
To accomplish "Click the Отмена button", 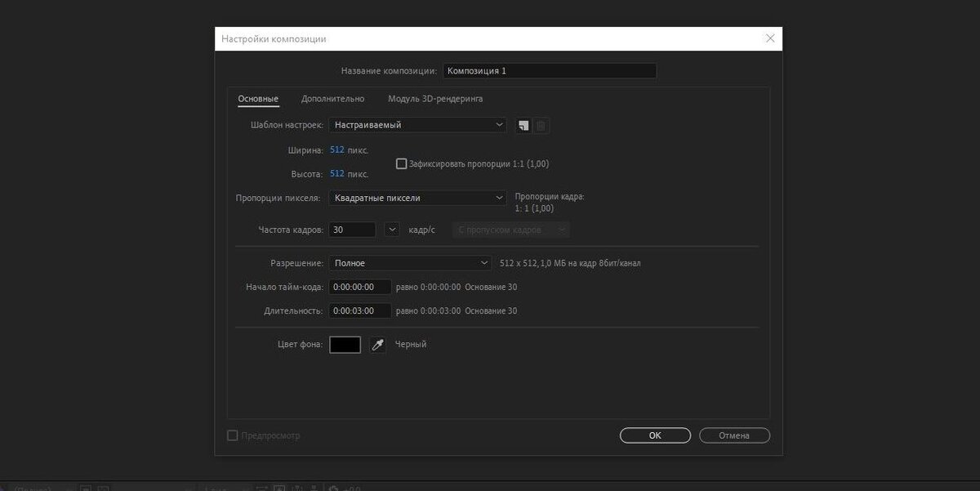I will pos(734,435).
